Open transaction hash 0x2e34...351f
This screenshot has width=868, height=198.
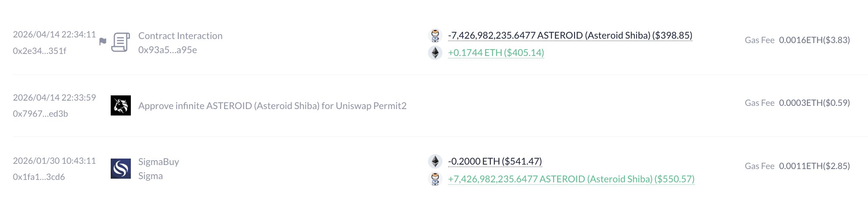point(39,51)
